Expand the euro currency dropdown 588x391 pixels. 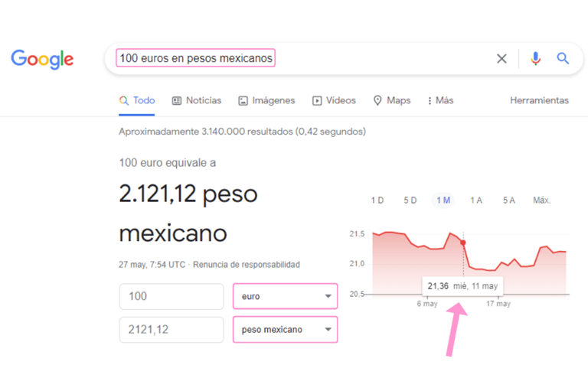285,296
